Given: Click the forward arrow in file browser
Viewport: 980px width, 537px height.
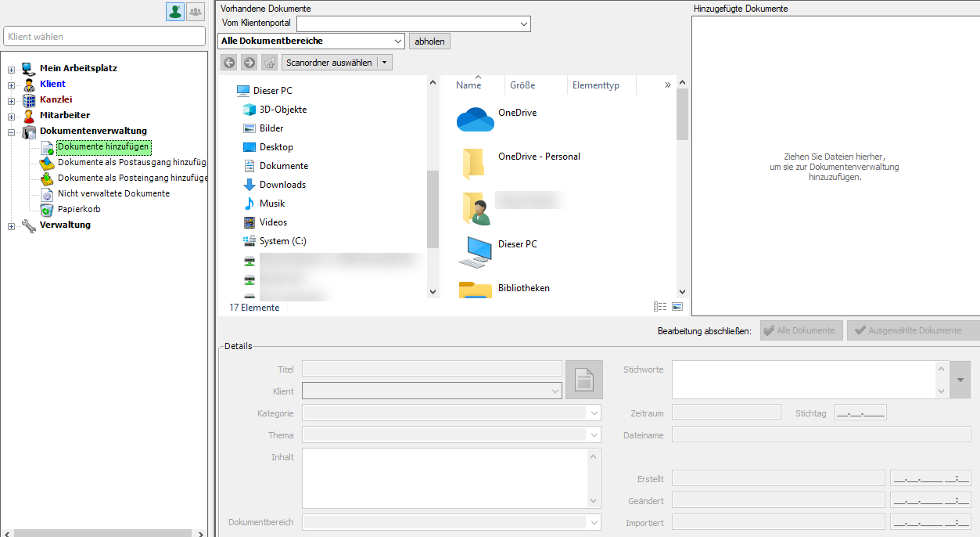Looking at the screenshot, I should pyautogui.click(x=249, y=63).
